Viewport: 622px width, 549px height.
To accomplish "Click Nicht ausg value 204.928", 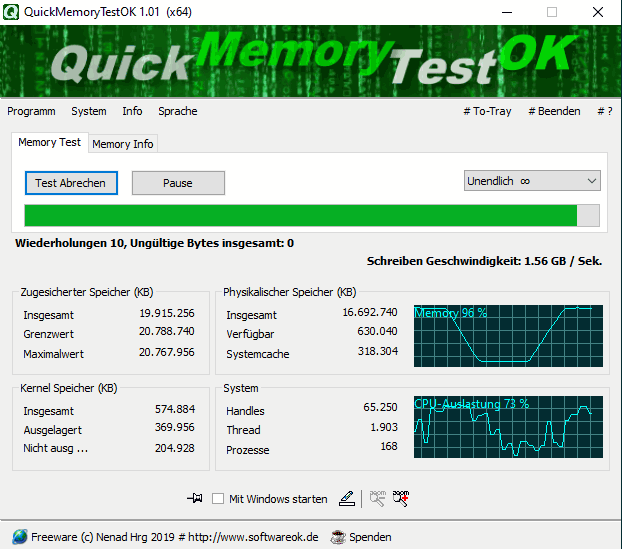I will coord(175,448).
